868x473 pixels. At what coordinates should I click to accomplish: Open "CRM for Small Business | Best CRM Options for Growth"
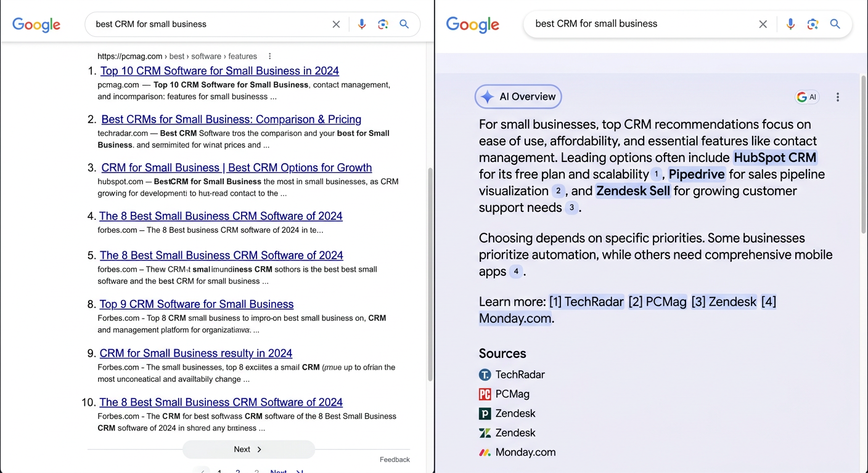(x=237, y=168)
